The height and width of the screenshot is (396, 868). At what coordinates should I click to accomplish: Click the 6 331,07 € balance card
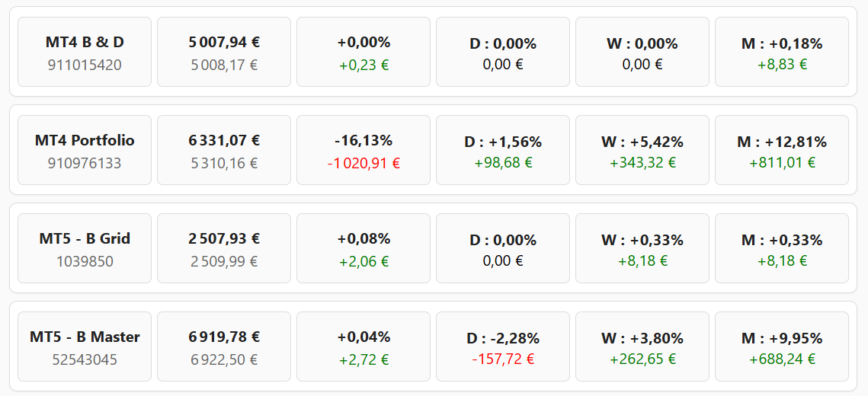tap(224, 150)
